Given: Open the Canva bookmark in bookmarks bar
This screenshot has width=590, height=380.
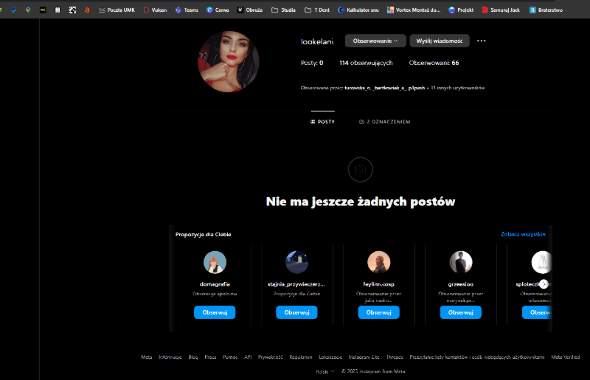Looking at the screenshot, I should 218,10.
